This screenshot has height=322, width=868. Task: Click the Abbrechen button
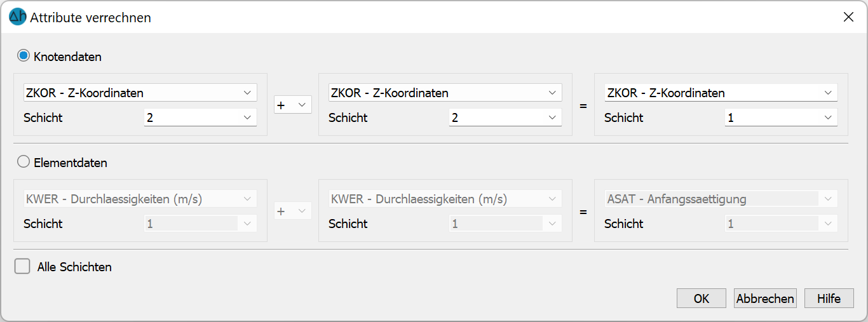(765, 299)
